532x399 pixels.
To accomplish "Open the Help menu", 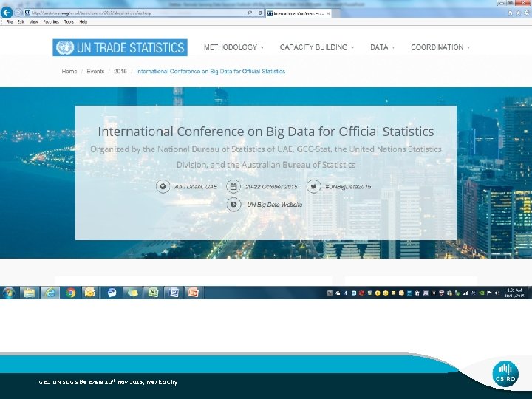I will pos(83,21).
